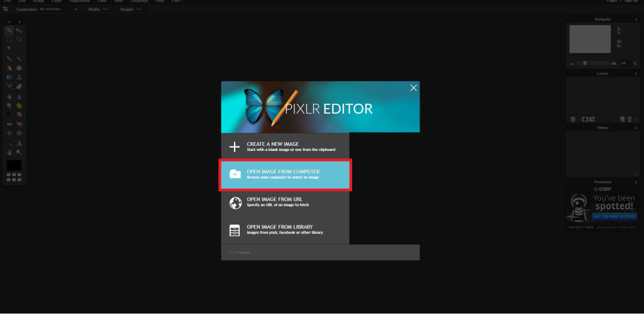The image size is (644, 322).
Task: Close the Promotion panel
Action: click(x=636, y=182)
